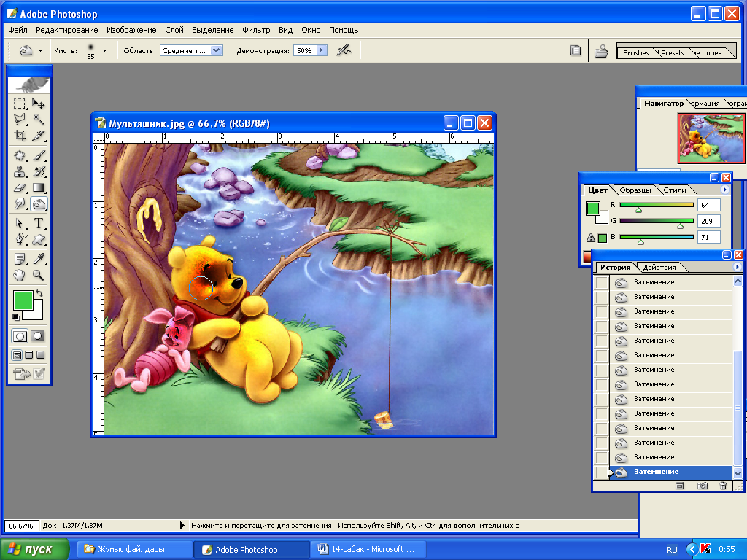747x560 pixels.
Task: Pick the Healing Brush tool
Action: click(x=20, y=155)
